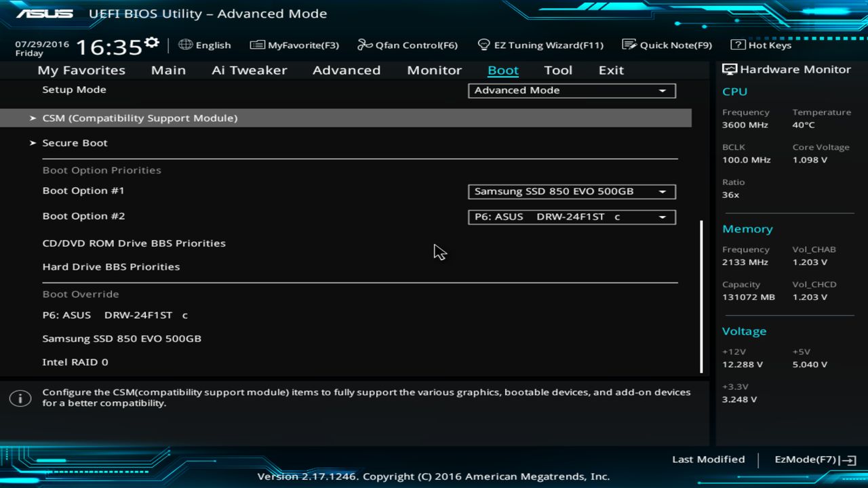Open the Secure Boot settings
Image resolution: width=868 pixels, height=488 pixels.
(75, 142)
